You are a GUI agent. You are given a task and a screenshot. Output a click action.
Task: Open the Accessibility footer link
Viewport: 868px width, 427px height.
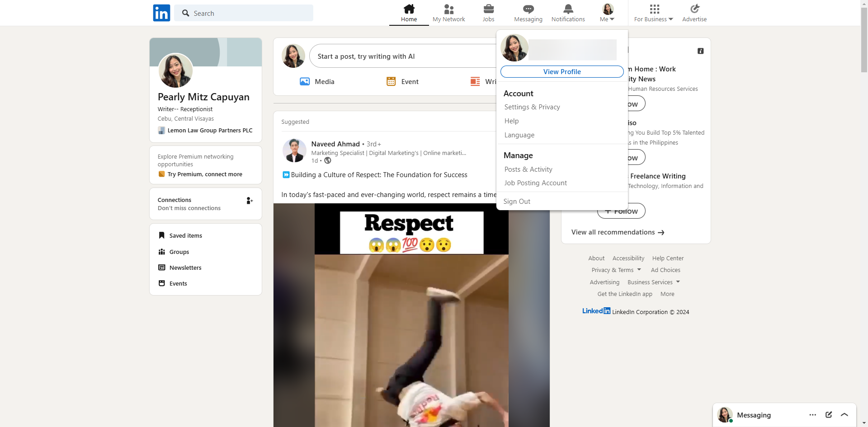[x=628, y=258]
